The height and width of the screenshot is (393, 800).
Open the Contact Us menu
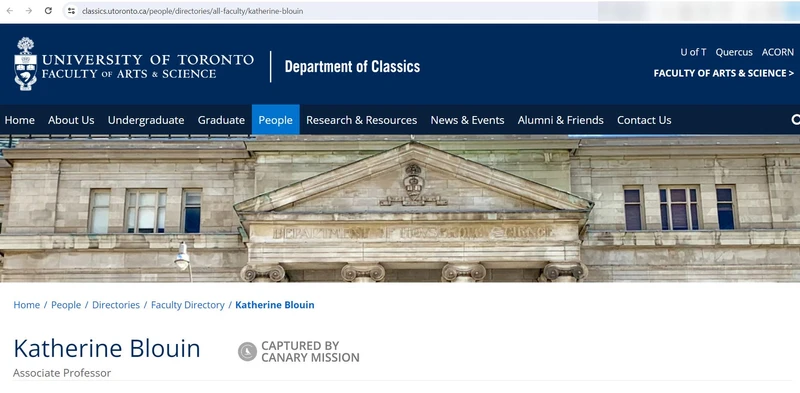(644, 120)
